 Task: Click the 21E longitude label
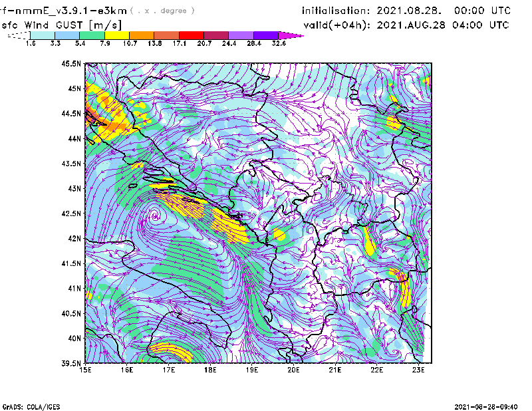coord(335,370)
